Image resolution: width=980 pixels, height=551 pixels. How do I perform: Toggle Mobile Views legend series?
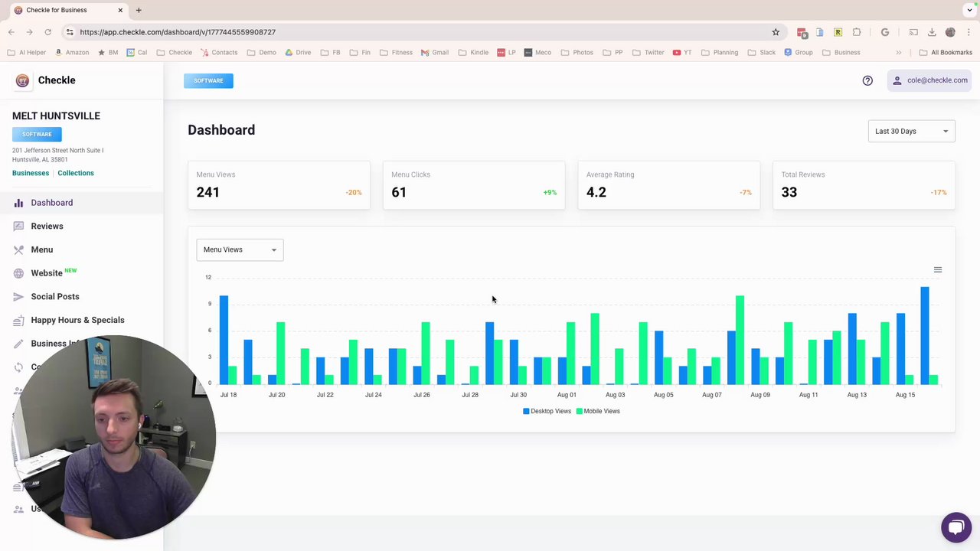pyautogui.click(x=598, y=411)
